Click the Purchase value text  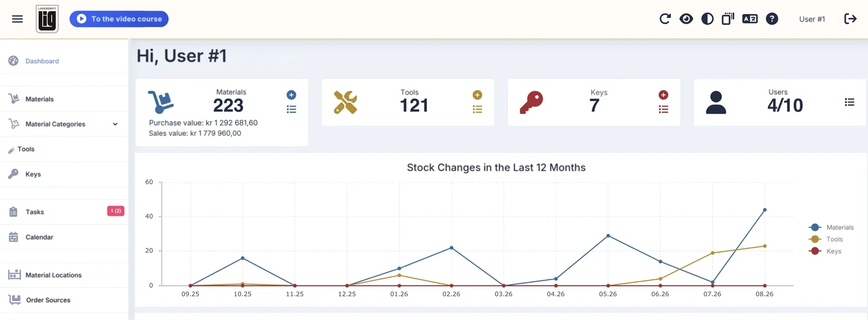coord(203,123)
